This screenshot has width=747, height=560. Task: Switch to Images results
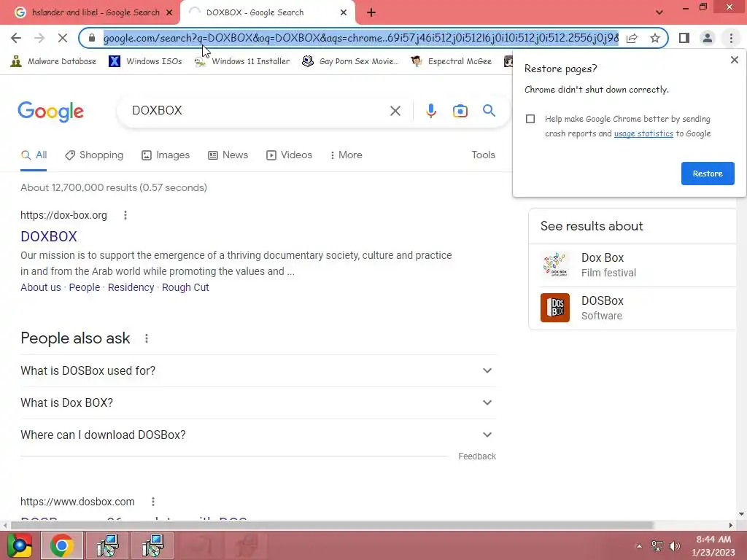[166, 155]
